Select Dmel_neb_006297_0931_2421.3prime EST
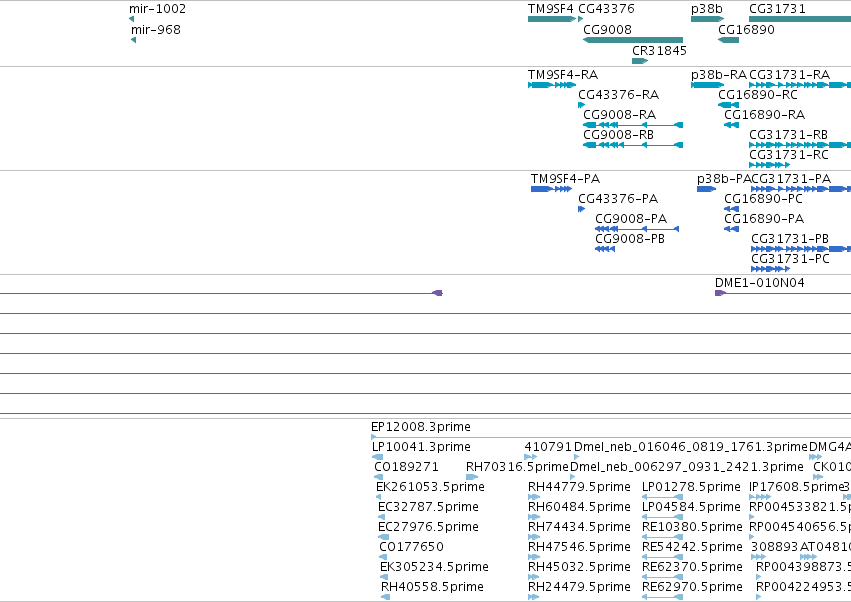851x602 pixels. pyautogui.click(x=573, y=477)
